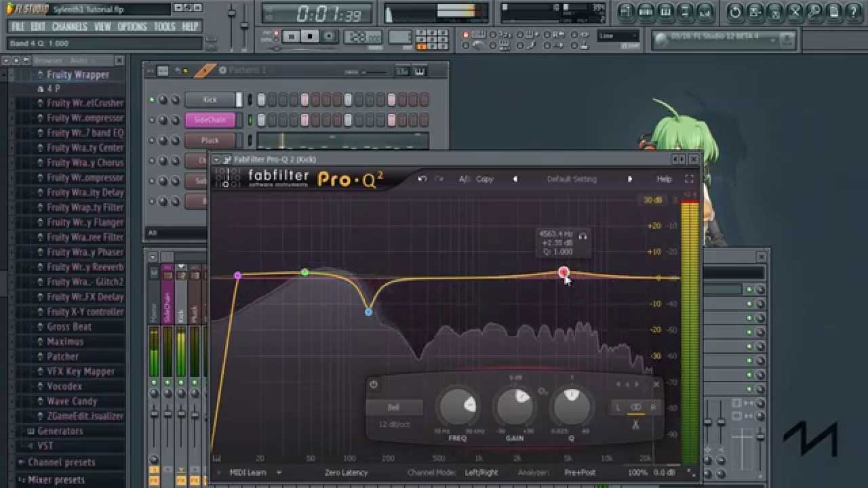Open the FL Studio EDIT menu

pos(38,26)
